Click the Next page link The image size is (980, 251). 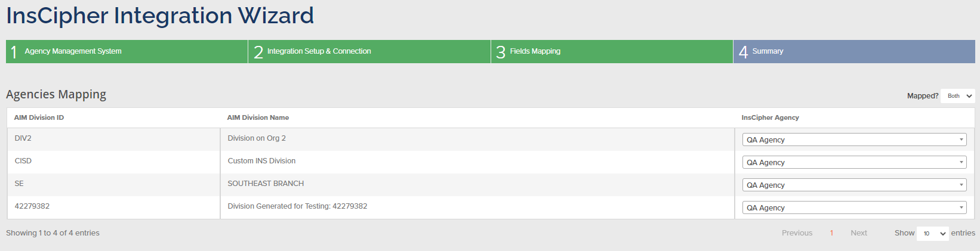coord(858,233)
